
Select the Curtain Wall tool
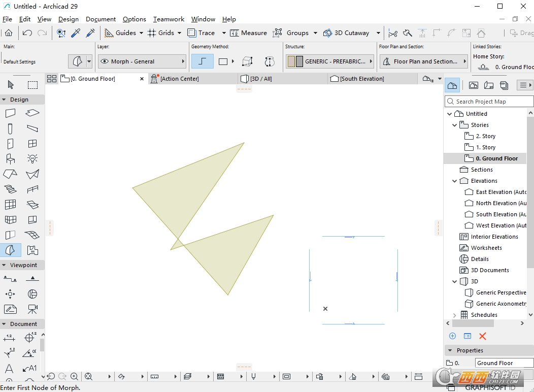pos(10,204)
